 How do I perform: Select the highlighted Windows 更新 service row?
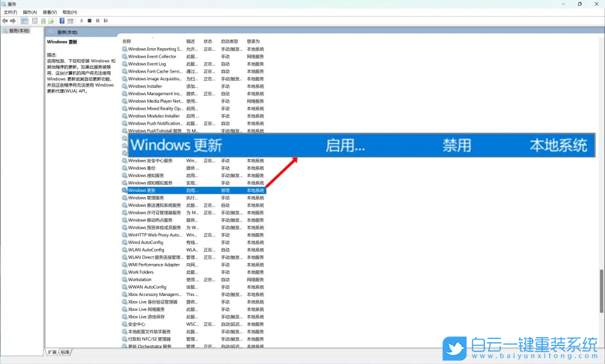coord(194,190)
